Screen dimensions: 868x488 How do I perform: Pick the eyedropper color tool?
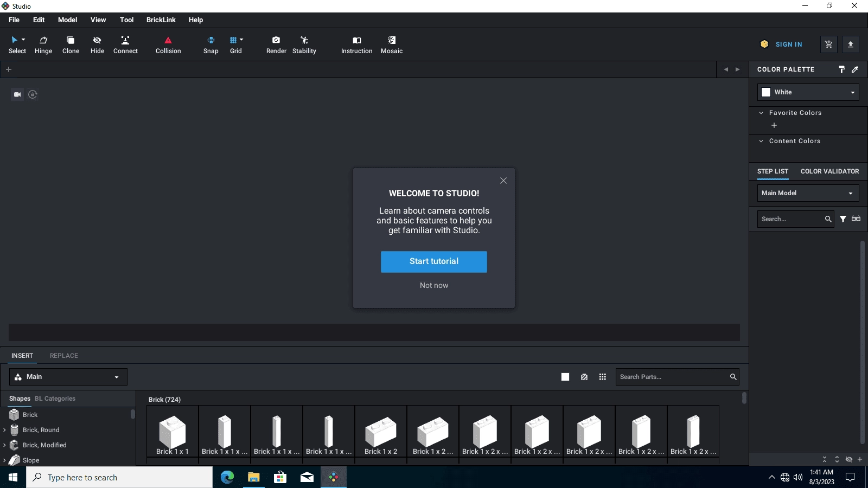pyautogui.click(x=856, y=69)
